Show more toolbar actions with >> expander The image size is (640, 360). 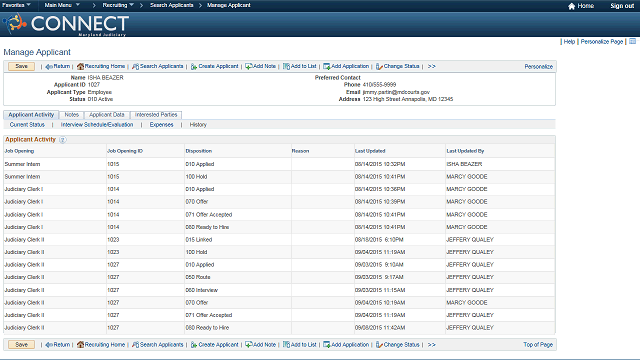coord(431,66)
